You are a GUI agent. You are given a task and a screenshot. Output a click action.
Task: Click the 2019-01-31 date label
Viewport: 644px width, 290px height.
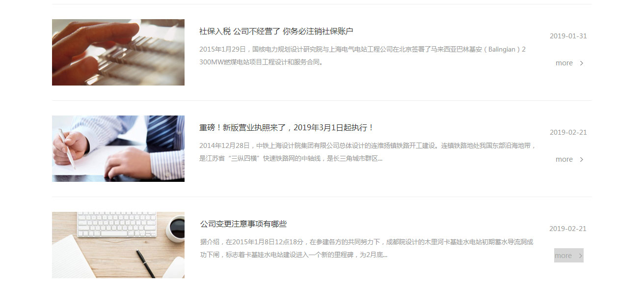click(x=568, y=36)
